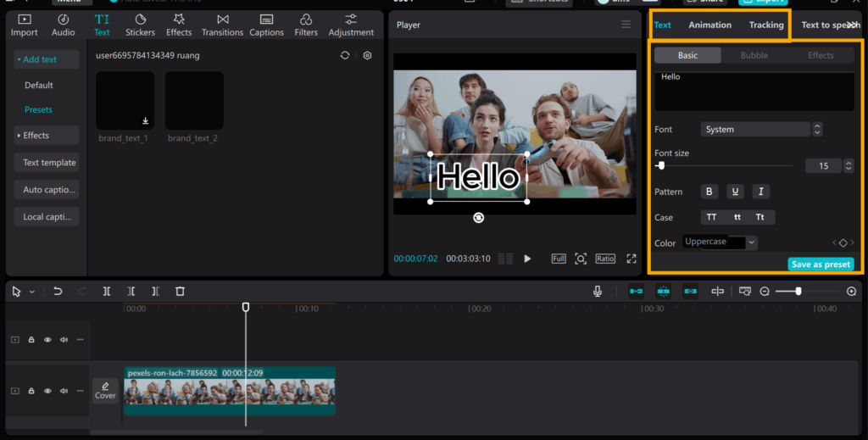
Task: Delete the selected clip
Action: click(x=180, y=291)
